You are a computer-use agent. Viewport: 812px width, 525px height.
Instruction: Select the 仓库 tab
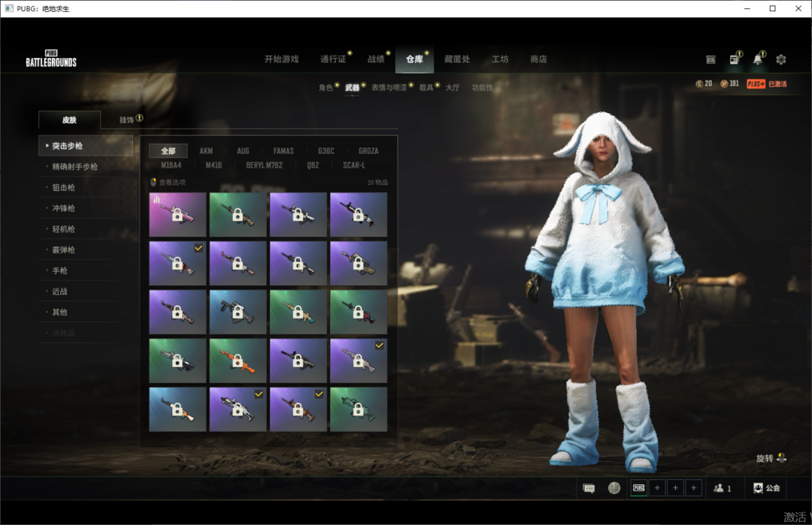tap(414, 59)
